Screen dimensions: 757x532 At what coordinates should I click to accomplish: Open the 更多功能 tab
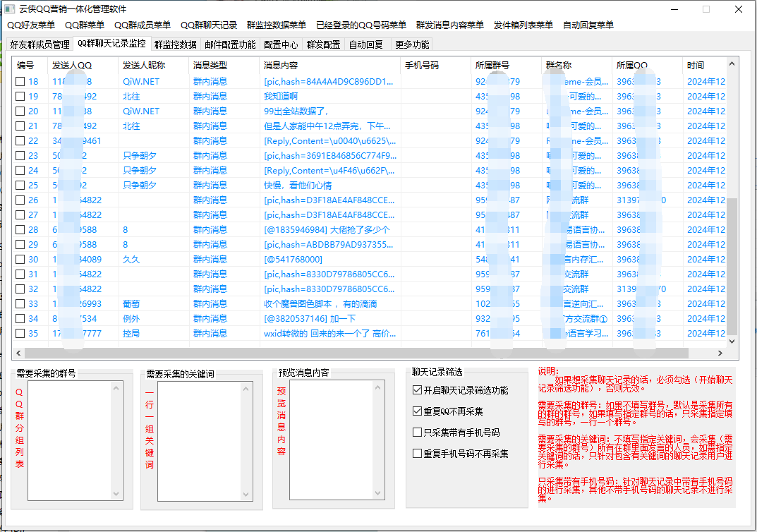coord(412,44)
